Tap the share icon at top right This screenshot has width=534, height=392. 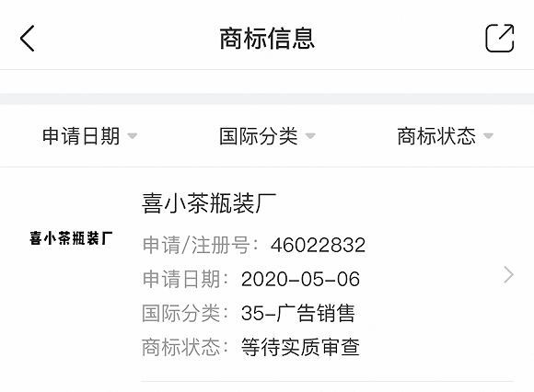(x=500, y=38)
